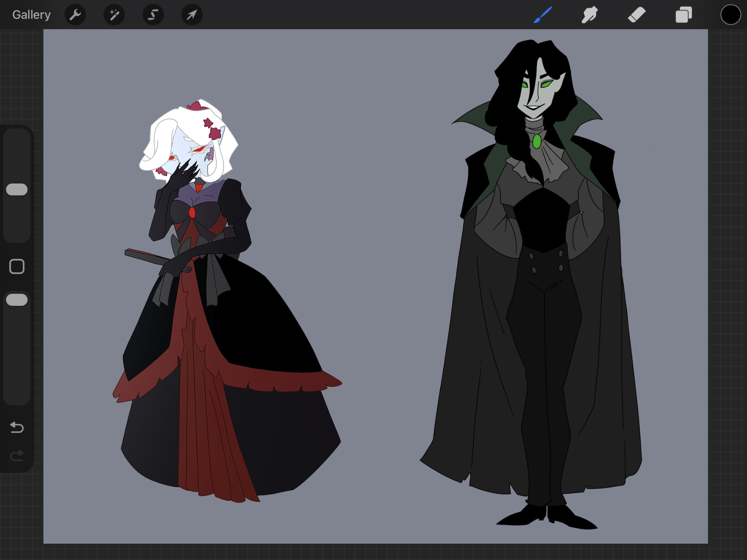Image resolution: width=747 pixels, height=560 pixels.
Task: Open the black color picker circle
Action: 730,15
